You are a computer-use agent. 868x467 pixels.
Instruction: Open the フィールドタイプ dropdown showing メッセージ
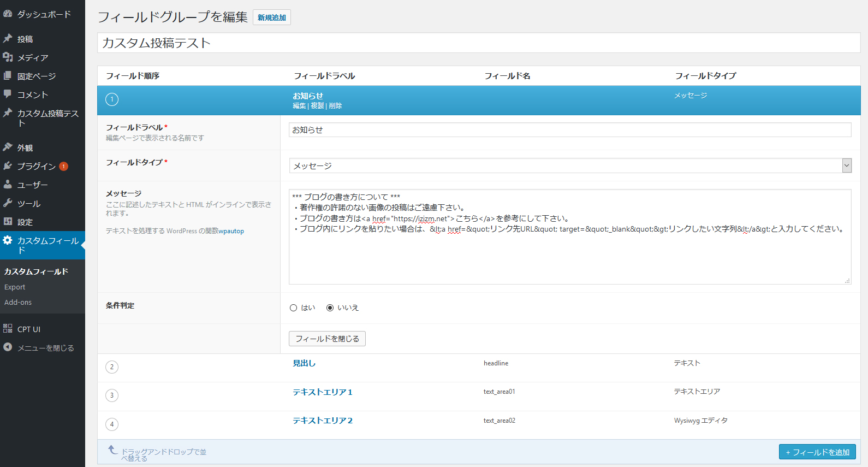[570, 165]
